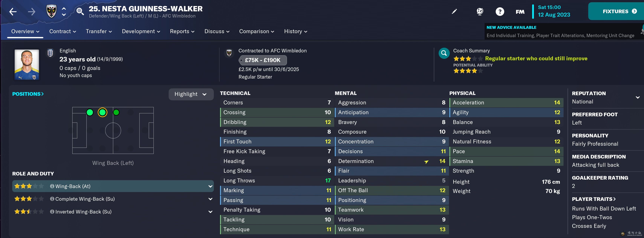Expand the Reputation panel chevron
This screenshot has height=238, width=644.
tap(638, 97)
